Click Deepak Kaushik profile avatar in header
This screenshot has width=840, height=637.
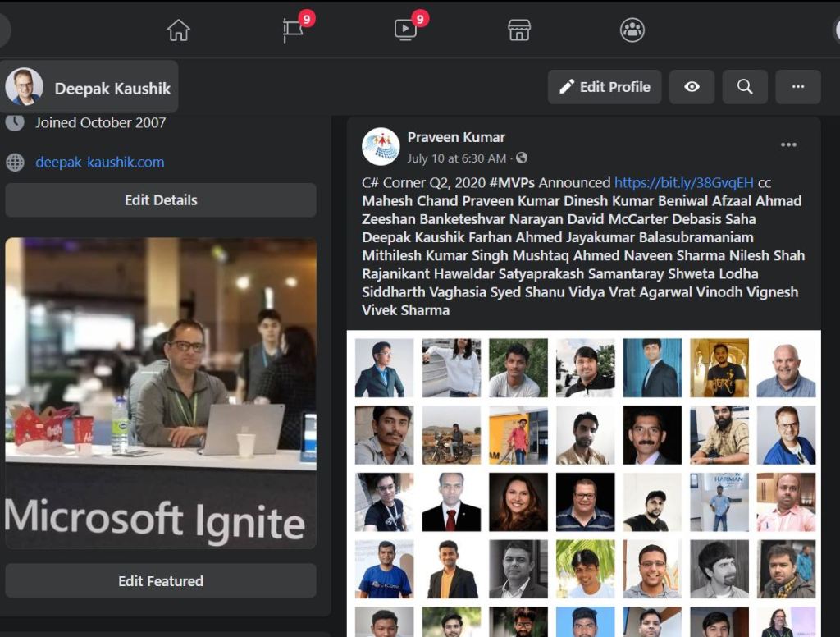coord(25,87)
